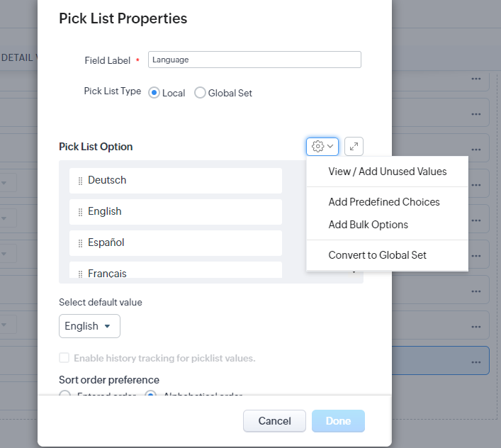The image size is (501, 448).
Task: Select the Español option field
Action: click(x=181, y=243)
